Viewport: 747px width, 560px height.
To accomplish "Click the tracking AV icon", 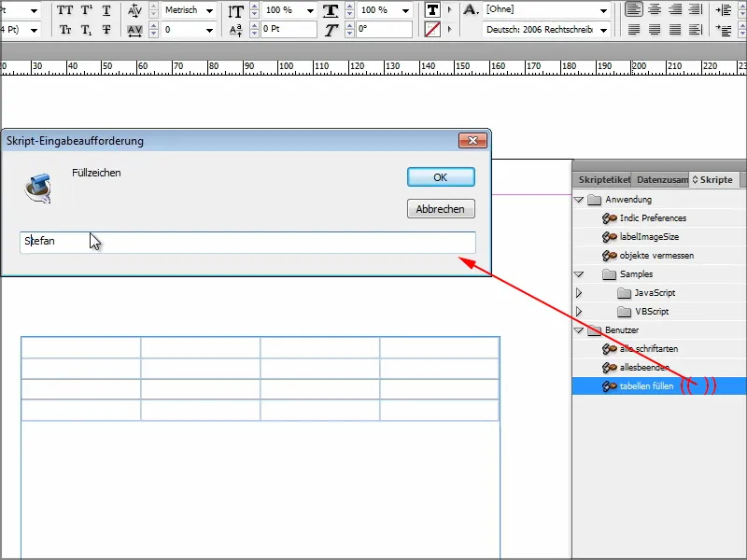I will pyautogui.click(x=134, y=31).
